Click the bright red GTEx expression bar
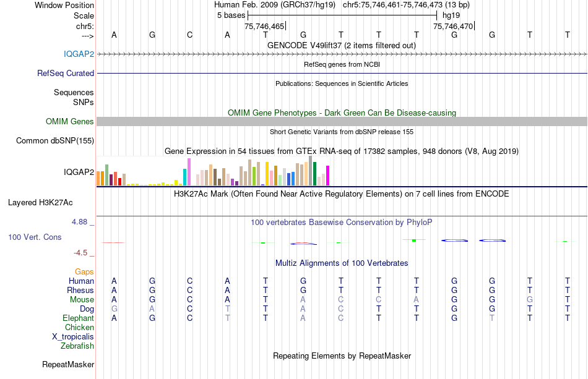Image resolution: width=588 pixels, height=379 pixels. click(119, 182)
